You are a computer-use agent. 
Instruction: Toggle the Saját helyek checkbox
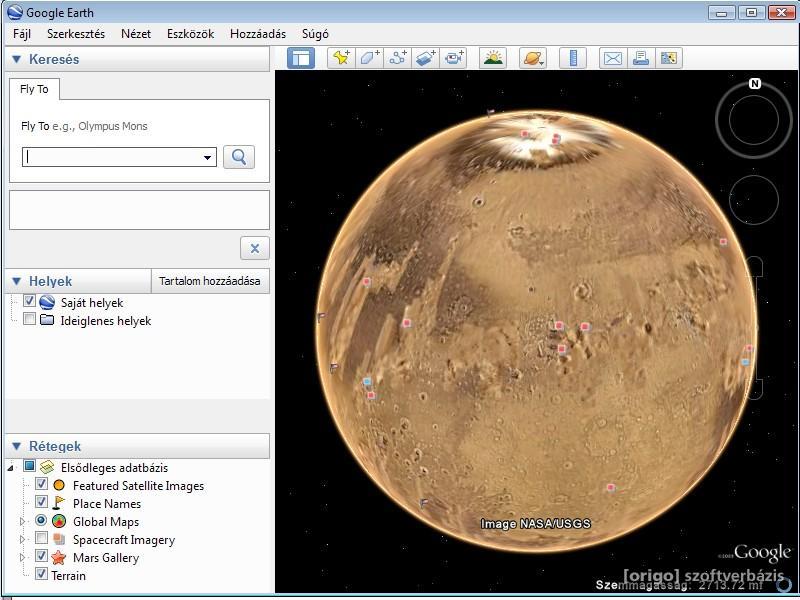tap(29, 301)
